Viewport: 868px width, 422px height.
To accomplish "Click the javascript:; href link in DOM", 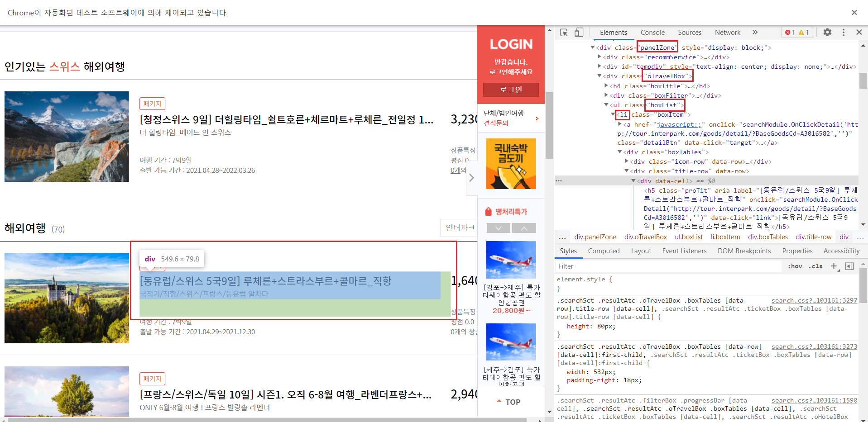I will coord(679,124).
